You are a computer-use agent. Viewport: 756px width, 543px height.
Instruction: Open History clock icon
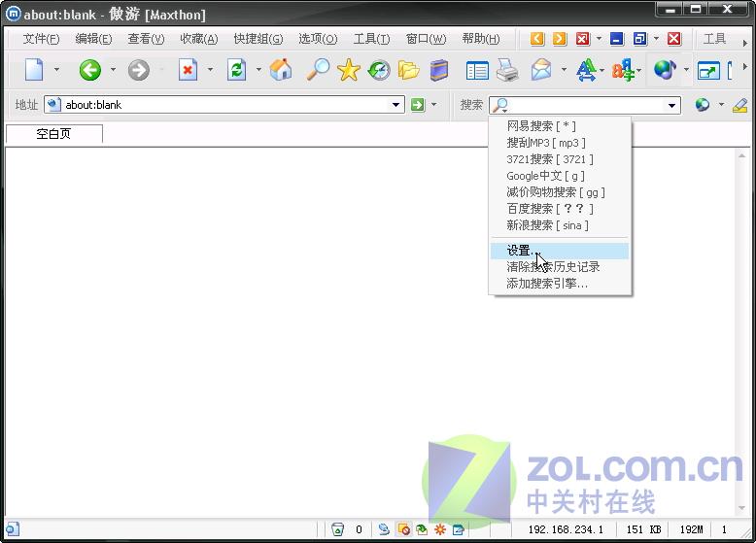(x=379, y=70)
